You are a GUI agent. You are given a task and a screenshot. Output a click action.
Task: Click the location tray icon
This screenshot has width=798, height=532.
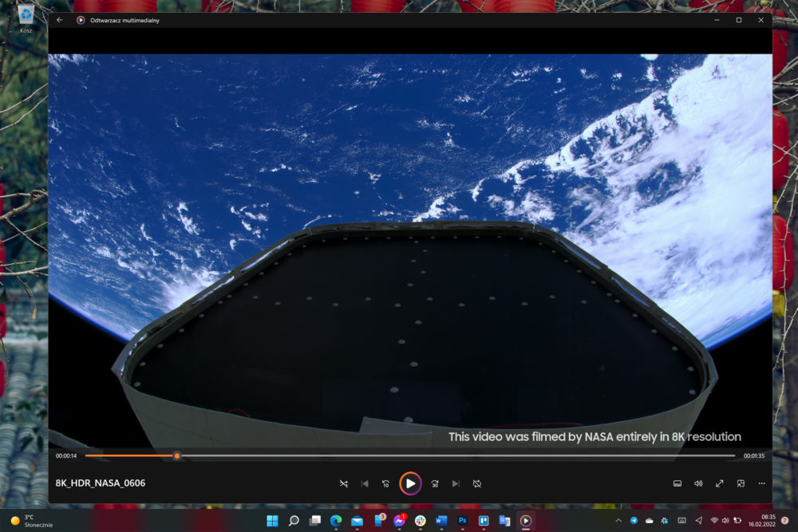click(x=699, y=520)
